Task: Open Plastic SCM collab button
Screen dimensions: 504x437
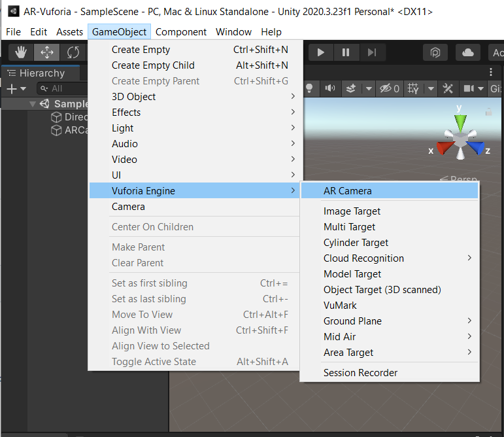Action: pos(435,52)
